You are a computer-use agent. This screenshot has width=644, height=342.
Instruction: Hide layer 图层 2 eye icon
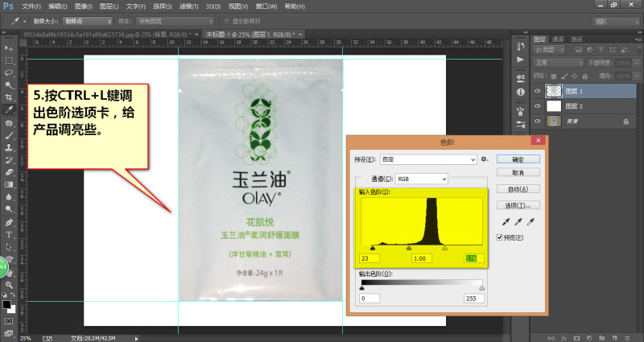click(x=537, y=106)
